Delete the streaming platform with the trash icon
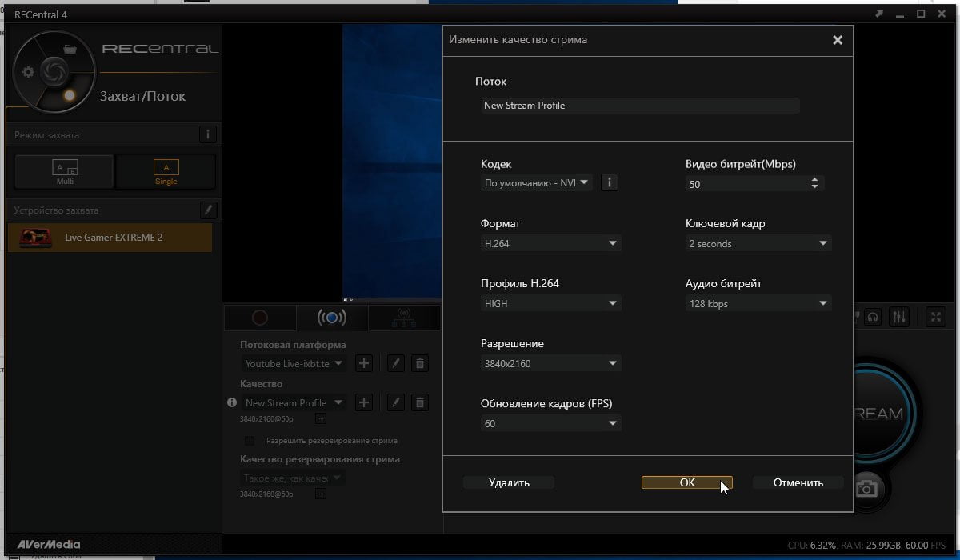 419,363
